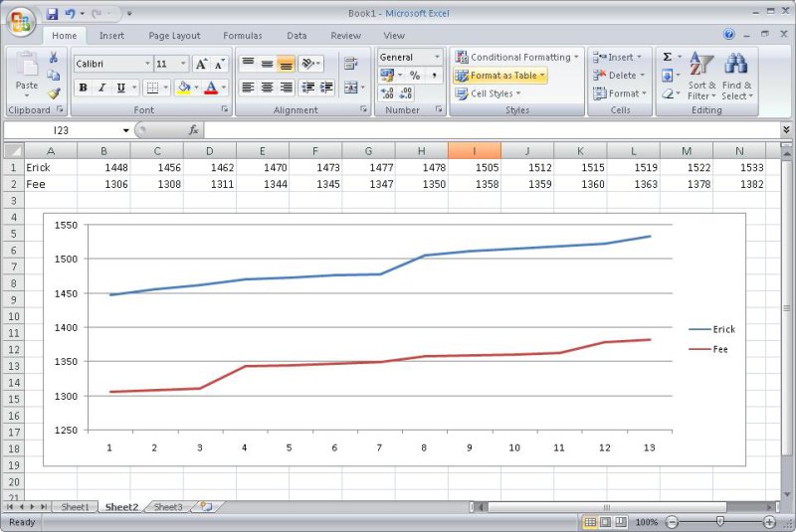Open Conditional Formatting dropdown

pos(516,58)
